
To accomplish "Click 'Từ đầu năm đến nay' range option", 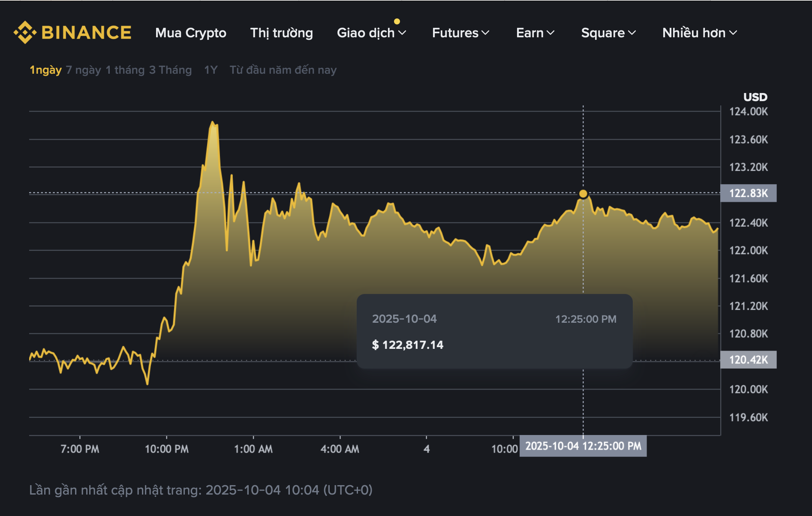I will coord(283,69).
